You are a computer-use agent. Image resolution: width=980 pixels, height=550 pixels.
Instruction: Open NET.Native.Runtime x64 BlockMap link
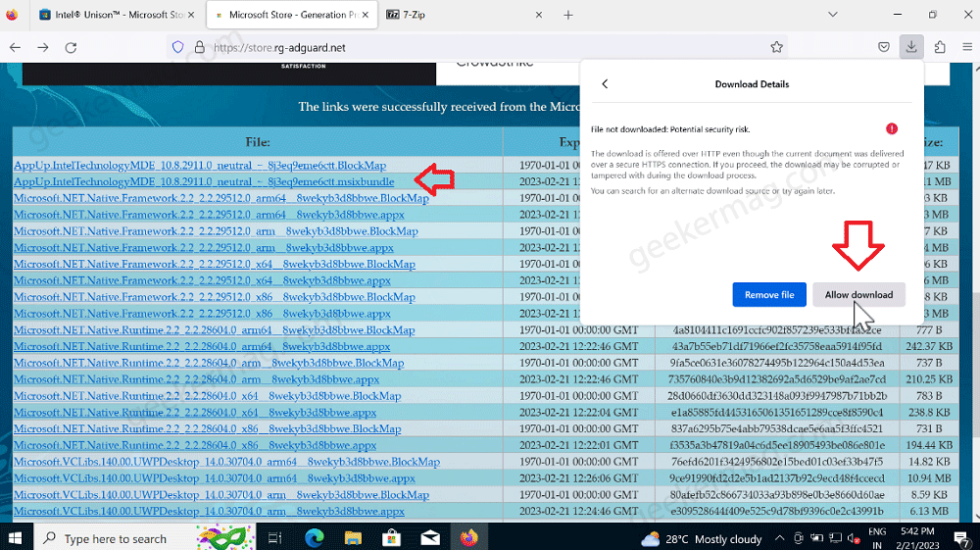208,396
